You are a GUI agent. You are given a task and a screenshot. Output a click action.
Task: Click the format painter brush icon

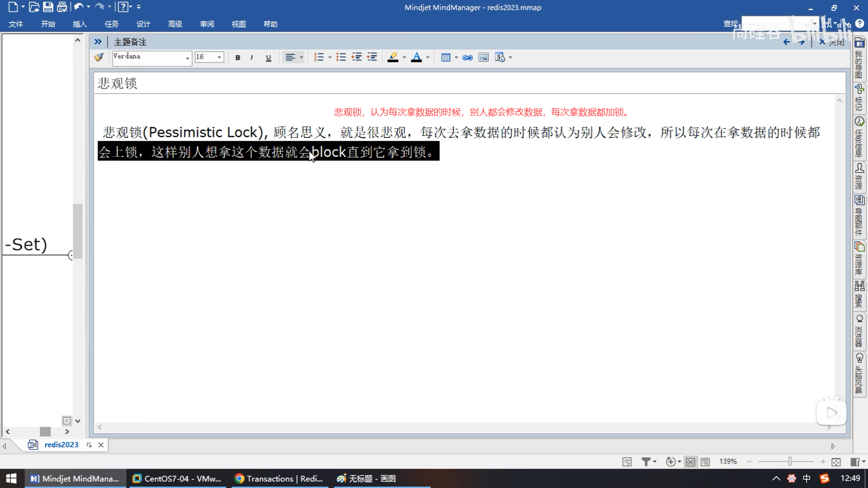(99, 57)
